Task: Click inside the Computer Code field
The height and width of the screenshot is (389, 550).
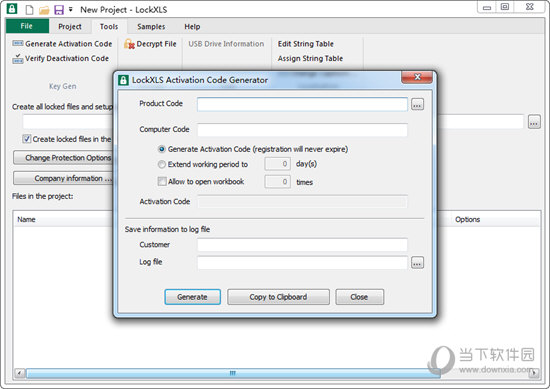Action: click(x=302, y=130)
